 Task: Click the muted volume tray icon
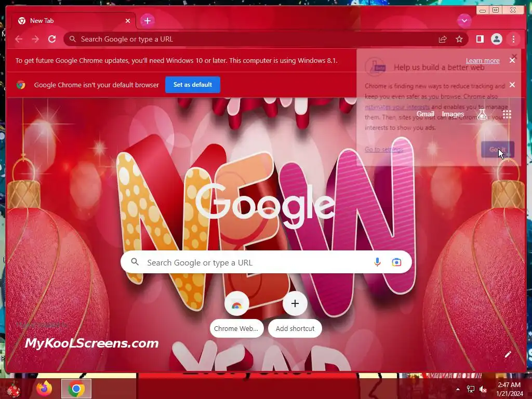tap(483, 390)
